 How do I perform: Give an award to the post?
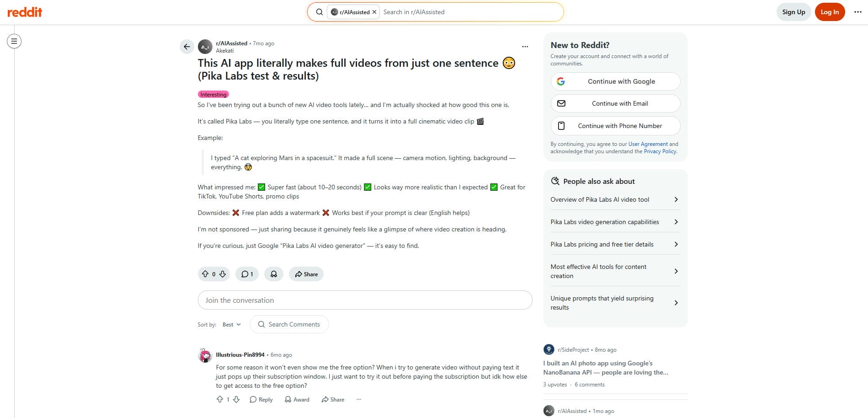(274, 274)
